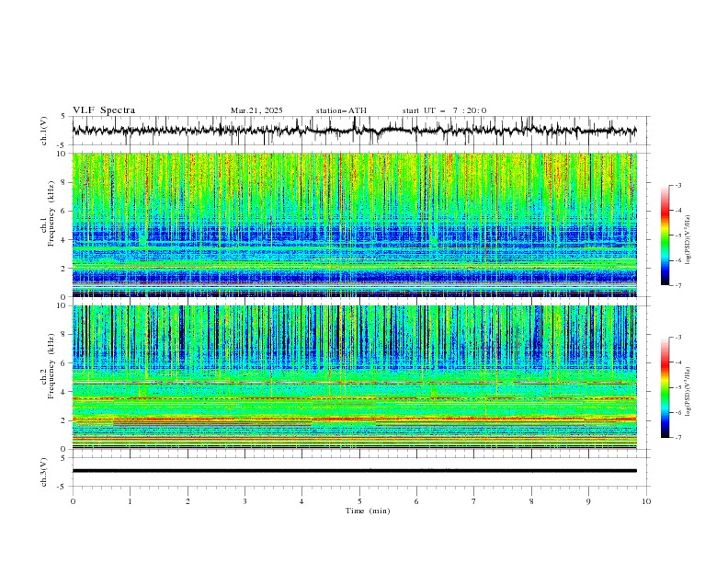The height and width of the screenshot is (563, 728).
Task: Click the "2" kHz tick of ch.2 spectrogram
Action: click(x=64, y=420)
